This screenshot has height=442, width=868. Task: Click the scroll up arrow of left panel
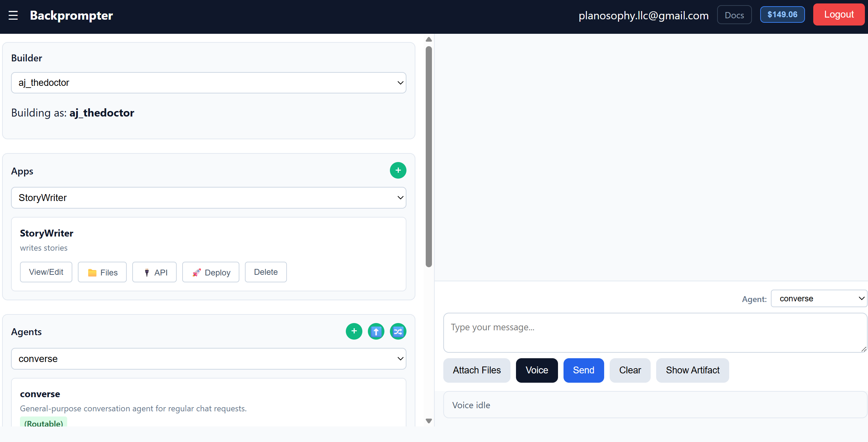[x=429, y=39]
